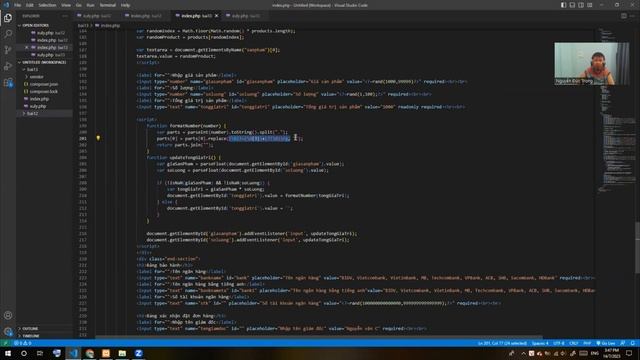Open the Search view in activity bar

pos(8,34)
